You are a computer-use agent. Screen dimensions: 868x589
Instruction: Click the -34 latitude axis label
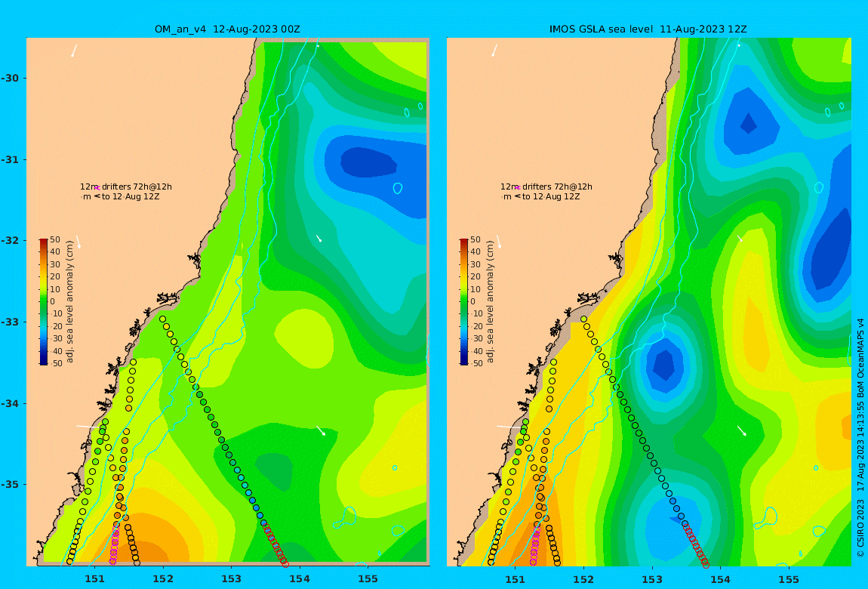click(9, 403)
